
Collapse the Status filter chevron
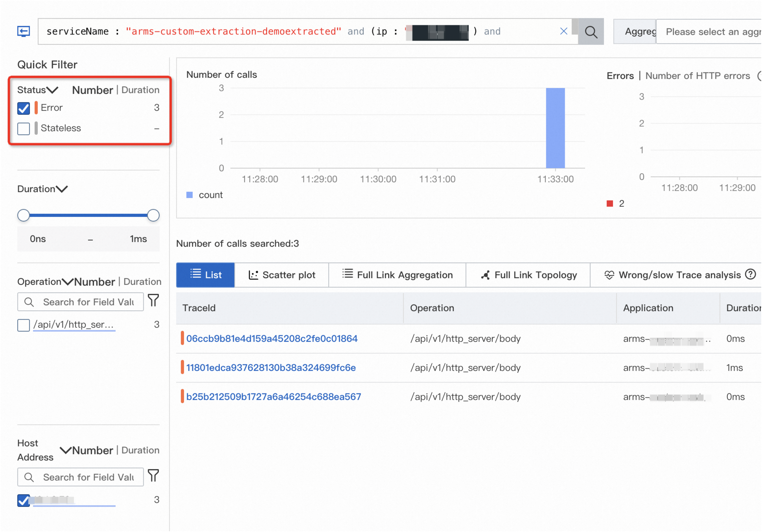(52, 90)
